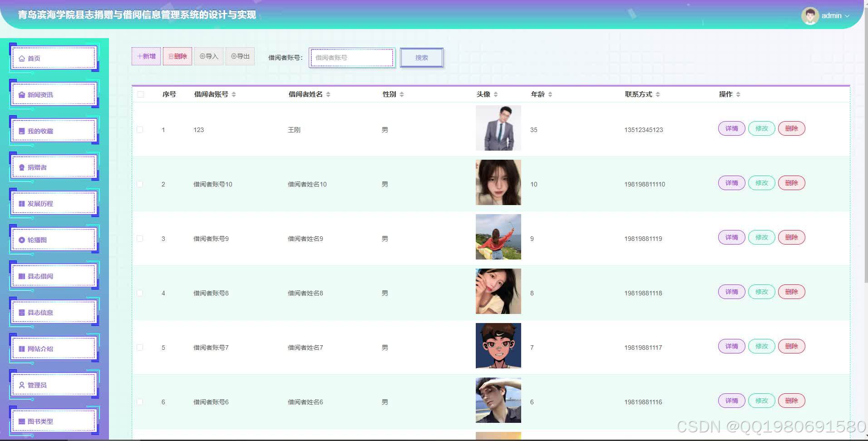
Task: Tick the select-all checkbox in table header
Action: [141, 94]
